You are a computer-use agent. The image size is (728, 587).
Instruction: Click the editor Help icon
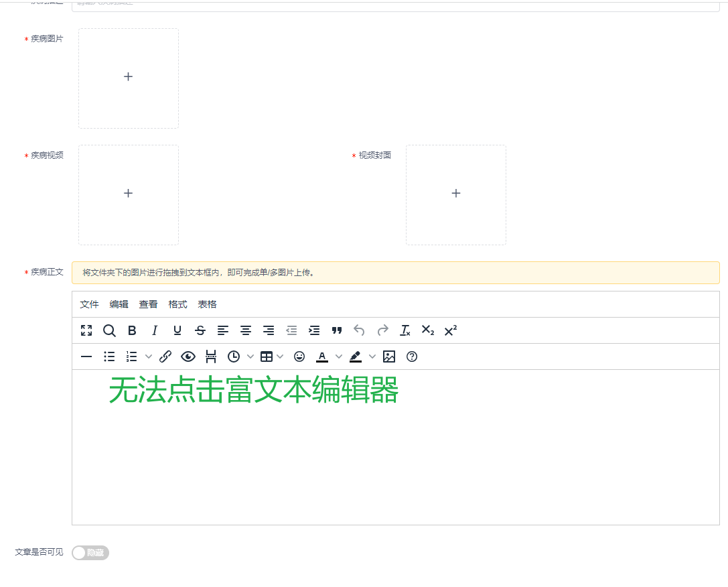pyautogui.click(x=412, y=356)
